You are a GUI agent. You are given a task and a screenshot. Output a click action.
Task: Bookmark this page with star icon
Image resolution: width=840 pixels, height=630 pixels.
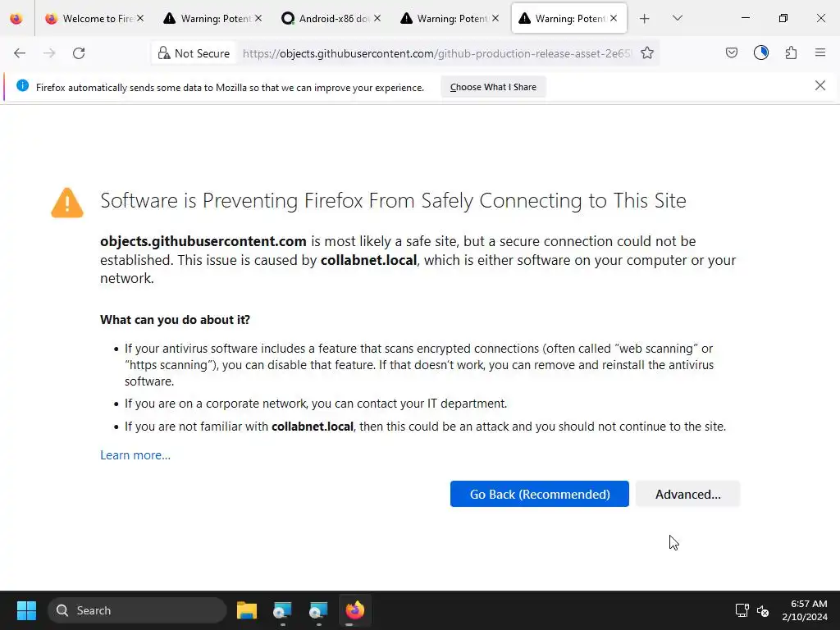[x=647, y=53]
